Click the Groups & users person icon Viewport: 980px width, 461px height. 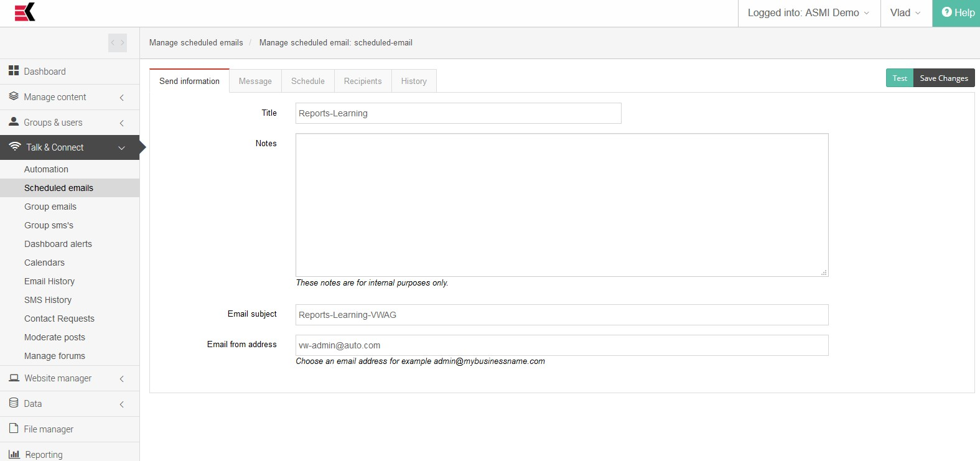tap(14, 122)
